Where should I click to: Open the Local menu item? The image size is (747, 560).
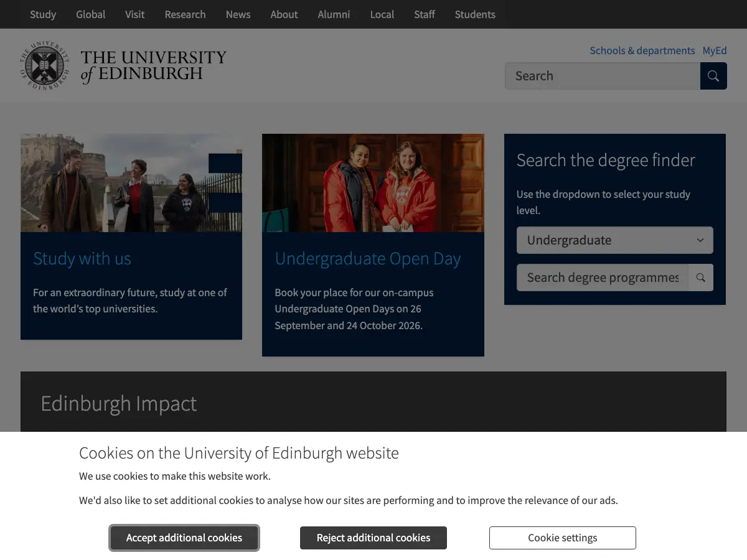pos(382,14)
